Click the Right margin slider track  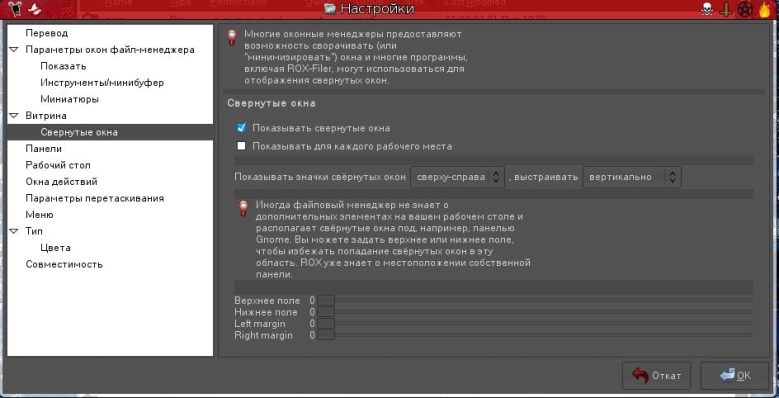coord(536,335)
